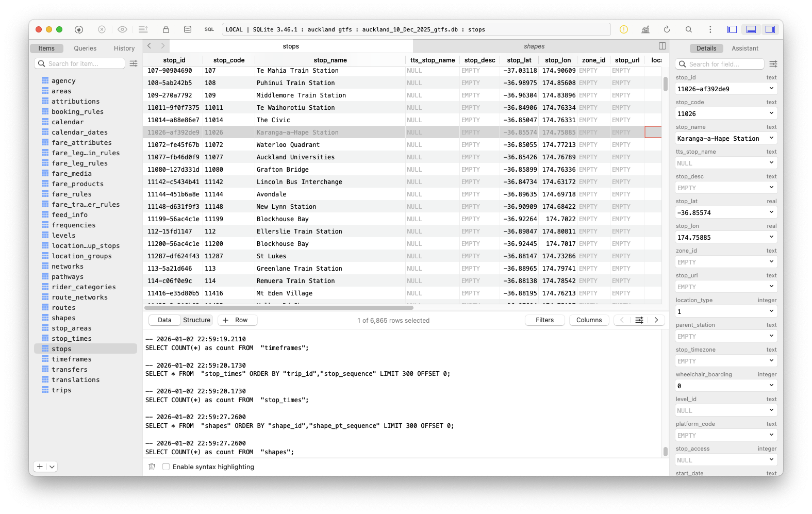Open the Columns button
Image resolution: width=812 pixels, height=514 pixels.
589,320
